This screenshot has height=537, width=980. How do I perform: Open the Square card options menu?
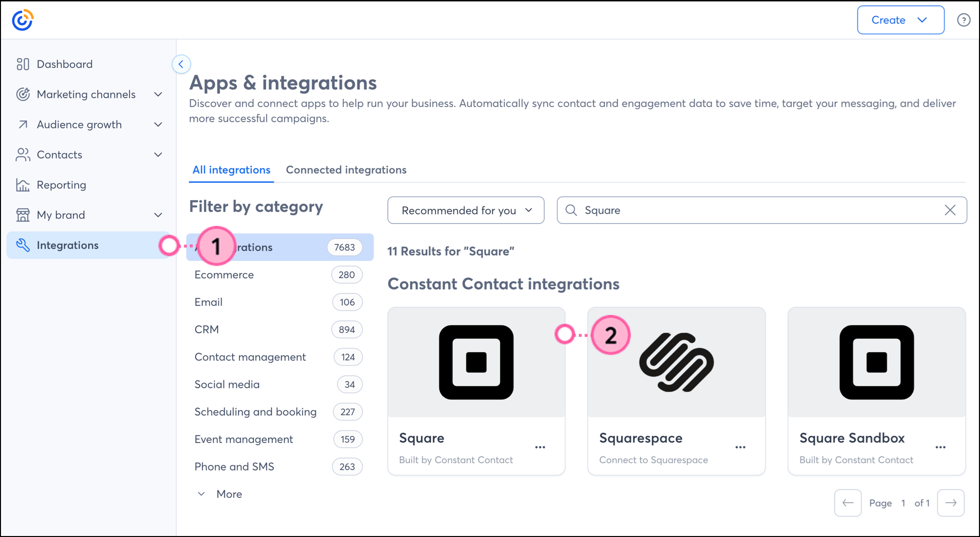[540, 447]
